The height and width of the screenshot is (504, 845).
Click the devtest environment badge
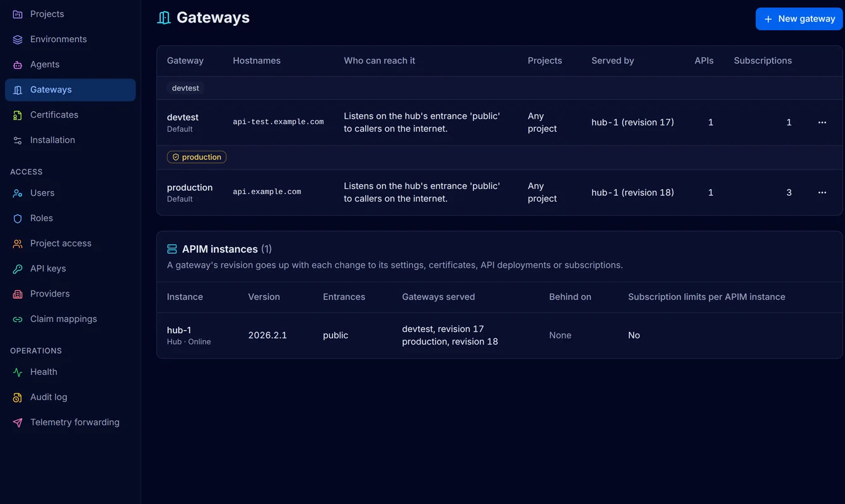(185, 88)
